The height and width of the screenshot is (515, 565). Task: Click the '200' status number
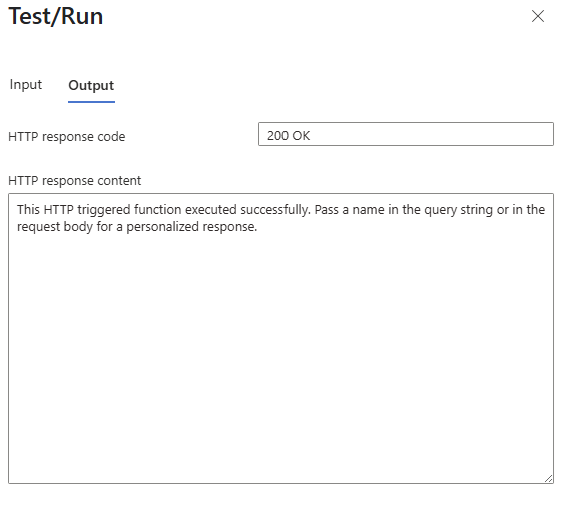278,136
